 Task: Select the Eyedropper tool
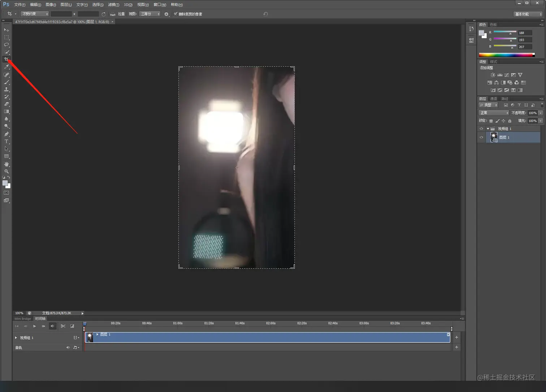pos(6,67)
